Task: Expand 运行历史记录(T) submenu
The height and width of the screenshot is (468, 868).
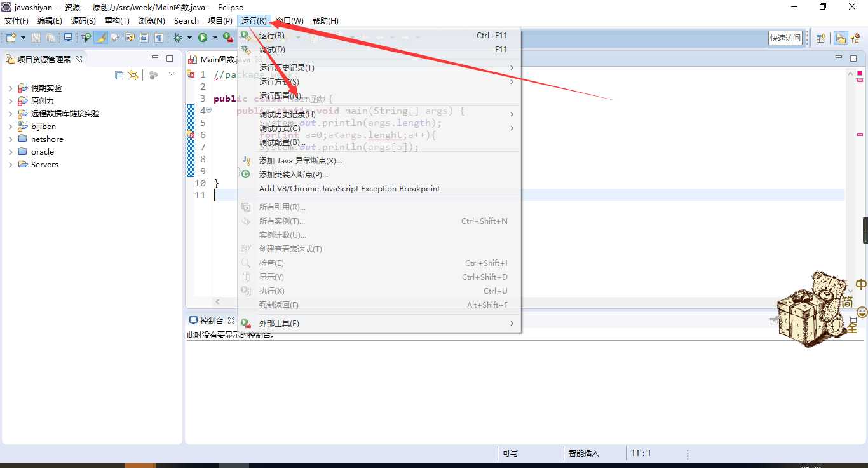Action: pyautogui.click(x=379, y=68)
